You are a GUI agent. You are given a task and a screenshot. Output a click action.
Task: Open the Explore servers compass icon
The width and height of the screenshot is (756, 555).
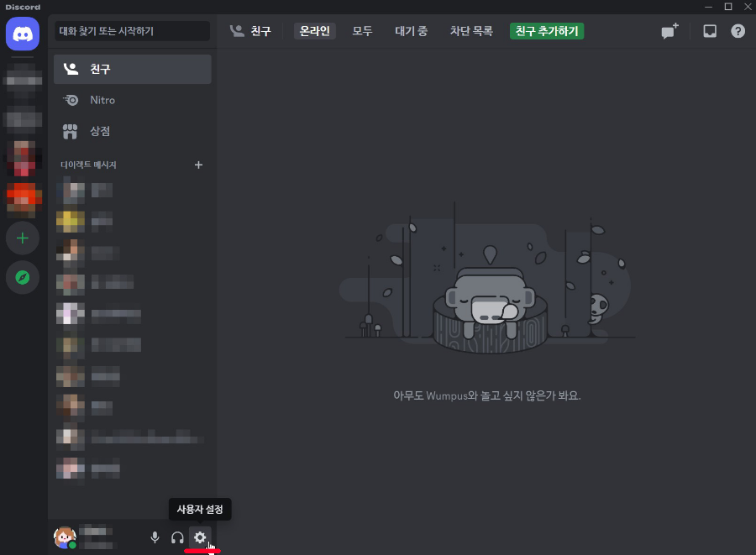coord(23,277)
